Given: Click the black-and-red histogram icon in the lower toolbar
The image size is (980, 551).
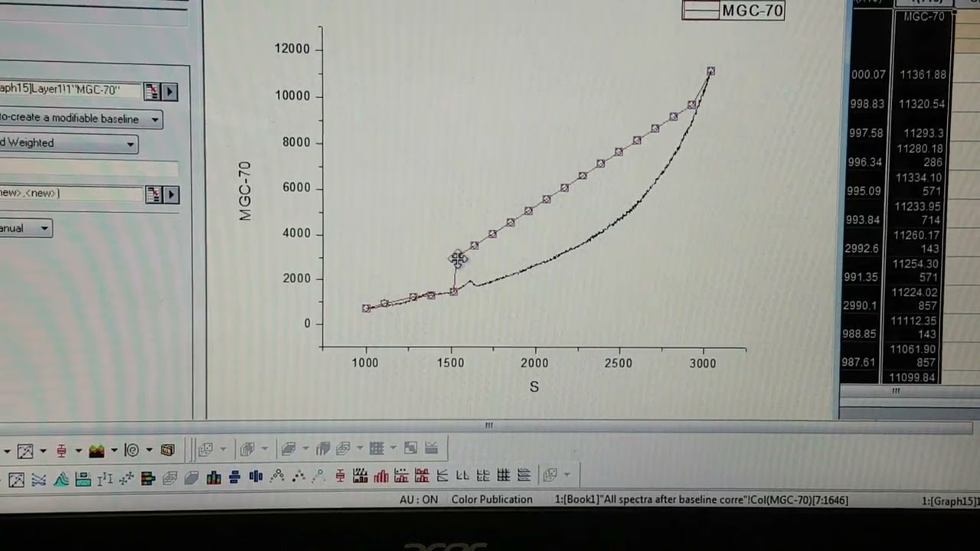Looking at the screenshot, I should 361,476.
